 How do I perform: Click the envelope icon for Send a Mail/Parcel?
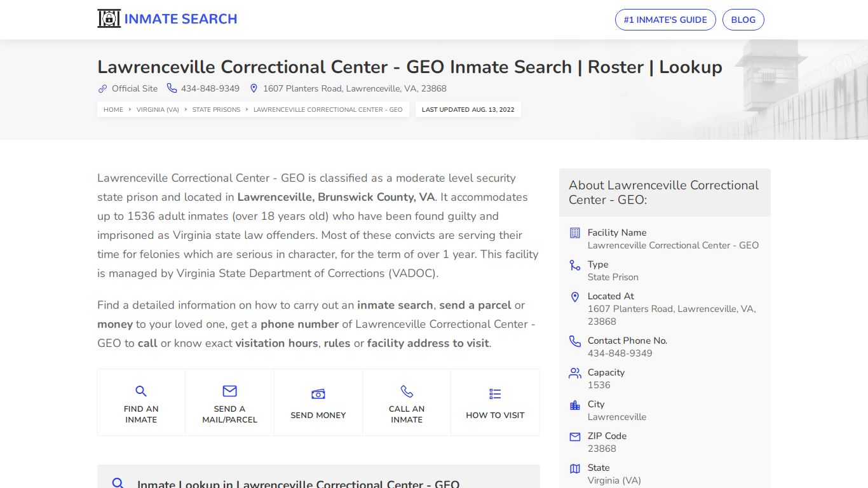pos(229,391)
